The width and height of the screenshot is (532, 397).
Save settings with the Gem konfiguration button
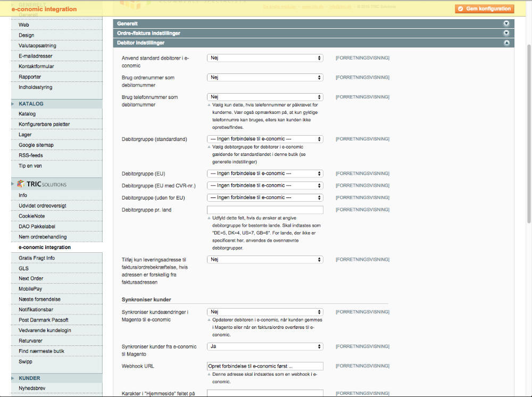coord(484,9)
